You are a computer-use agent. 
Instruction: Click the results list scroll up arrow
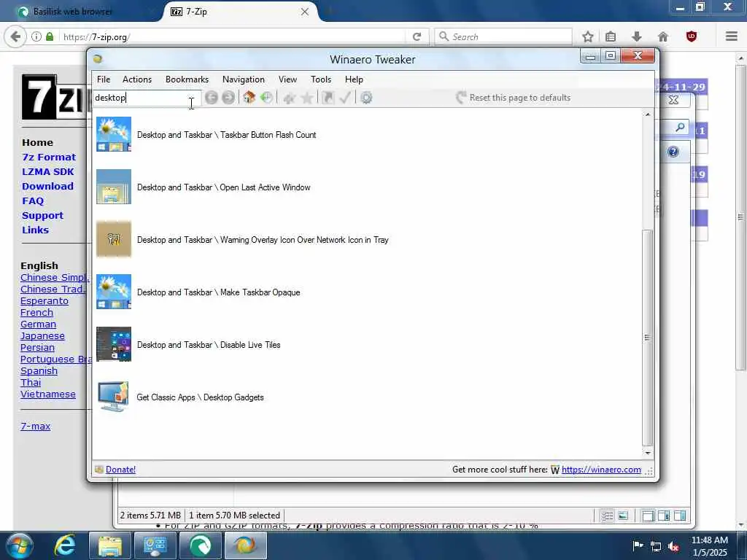[648, 114]
